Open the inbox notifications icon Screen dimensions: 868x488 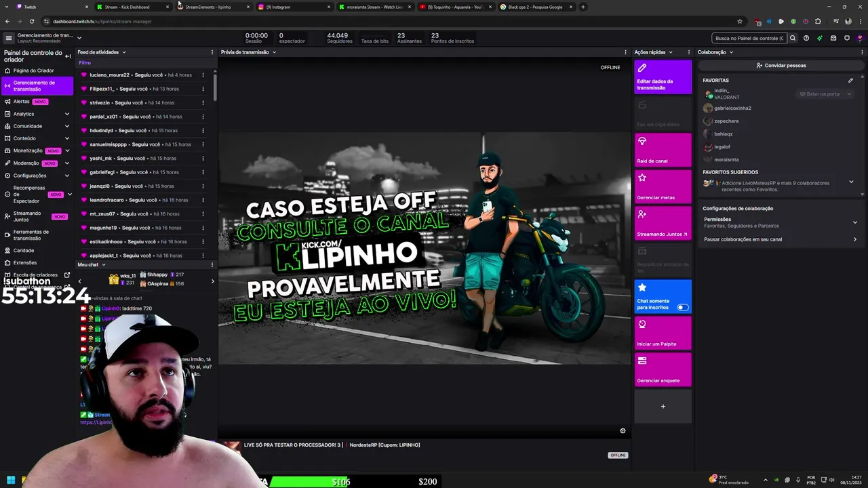[x=833, y=38]
